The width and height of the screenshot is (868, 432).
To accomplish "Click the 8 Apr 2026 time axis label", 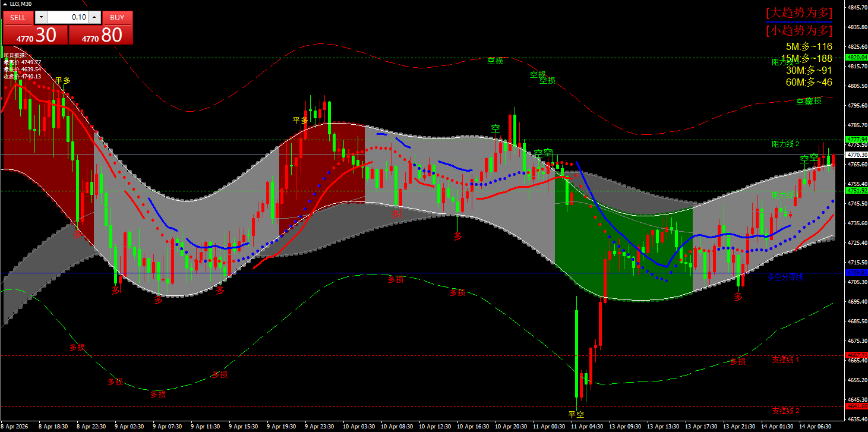I will coord(14,427).
